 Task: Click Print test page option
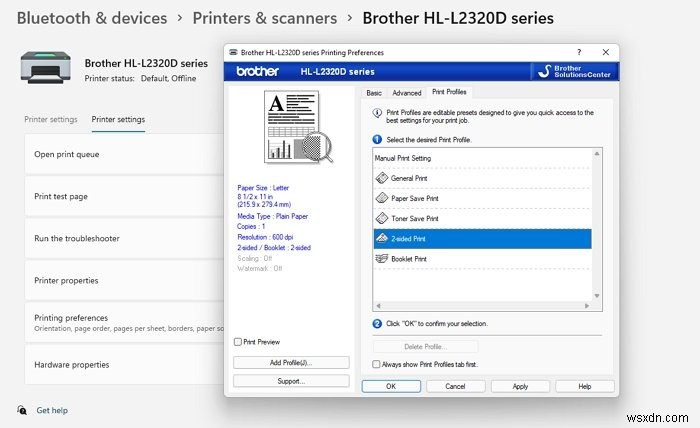point(125,196)
